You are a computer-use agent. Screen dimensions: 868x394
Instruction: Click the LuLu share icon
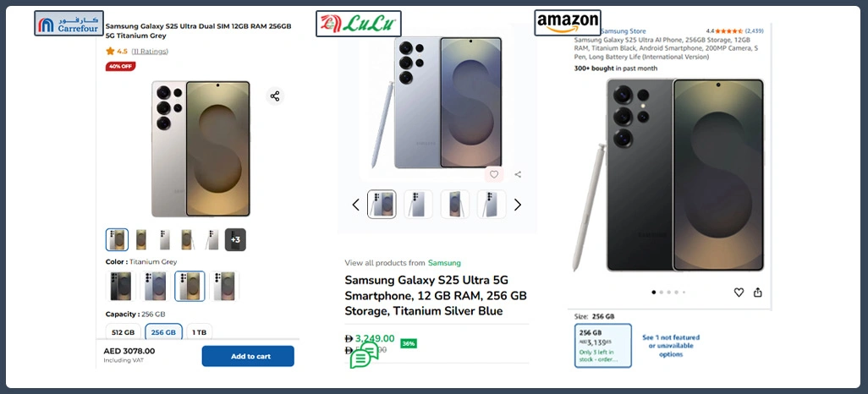[x=518, y=175]
